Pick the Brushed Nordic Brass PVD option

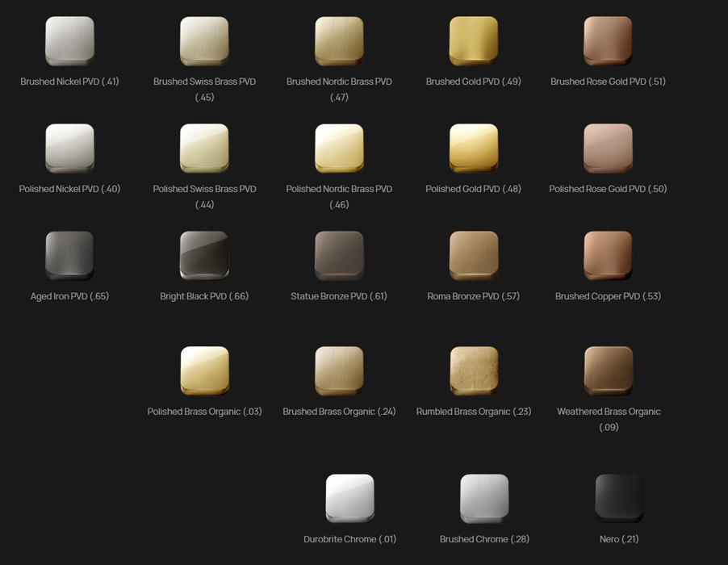(339, 40)
